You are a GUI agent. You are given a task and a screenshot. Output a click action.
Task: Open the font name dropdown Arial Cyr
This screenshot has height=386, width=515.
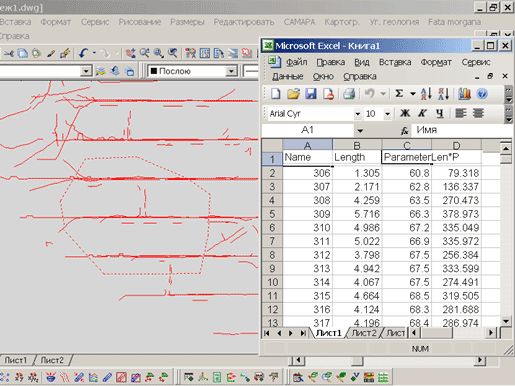pos(357,114)
